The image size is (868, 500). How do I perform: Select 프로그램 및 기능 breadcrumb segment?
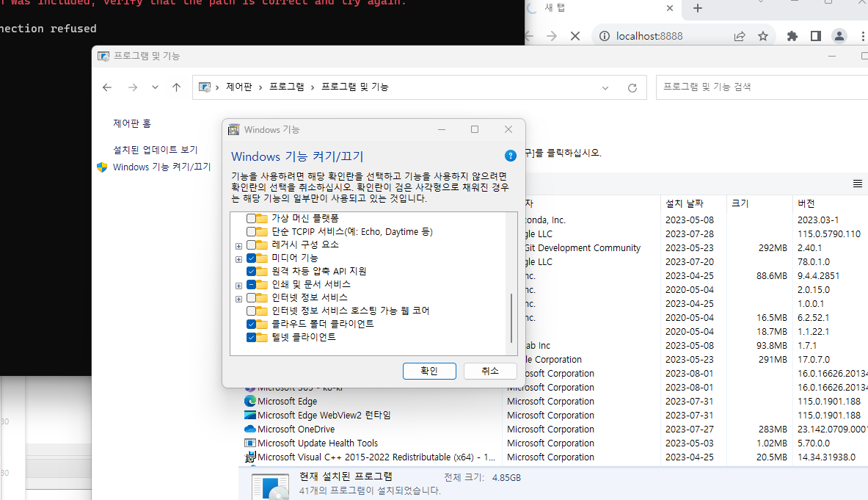(355, 87)
